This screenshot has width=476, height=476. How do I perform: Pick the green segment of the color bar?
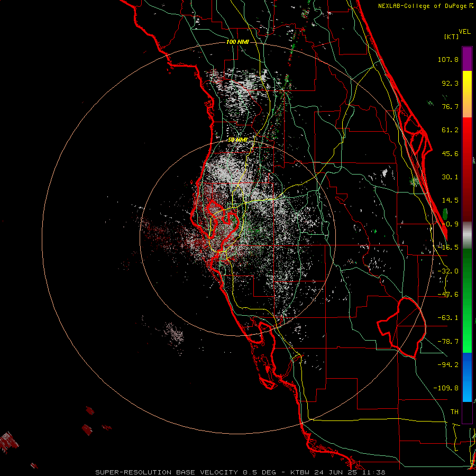467,300
